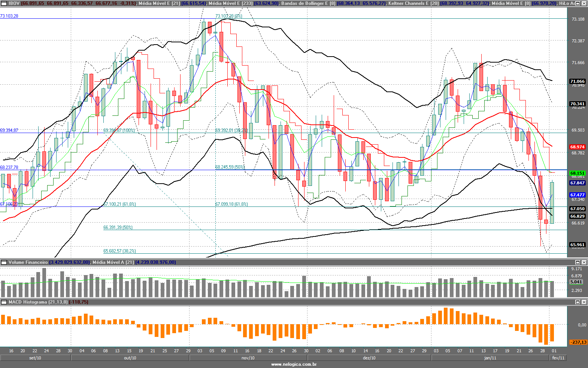
Task: Select the Média Móvel E [233] indicator label
Action: coord(231,3)
